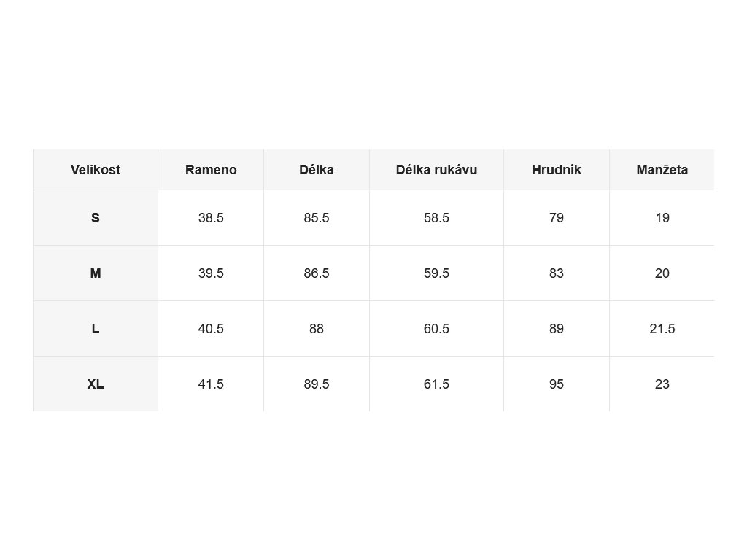Click the 59.5 sleeve length cell
The width and height of the screenshot is (747, 560).
click(436, 273)
